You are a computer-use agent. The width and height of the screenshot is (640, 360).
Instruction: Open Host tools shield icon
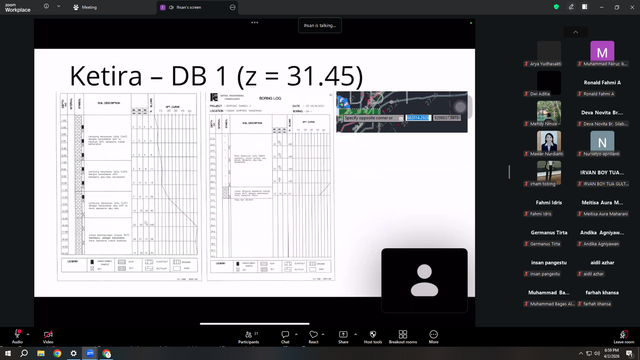coord(373,337)
